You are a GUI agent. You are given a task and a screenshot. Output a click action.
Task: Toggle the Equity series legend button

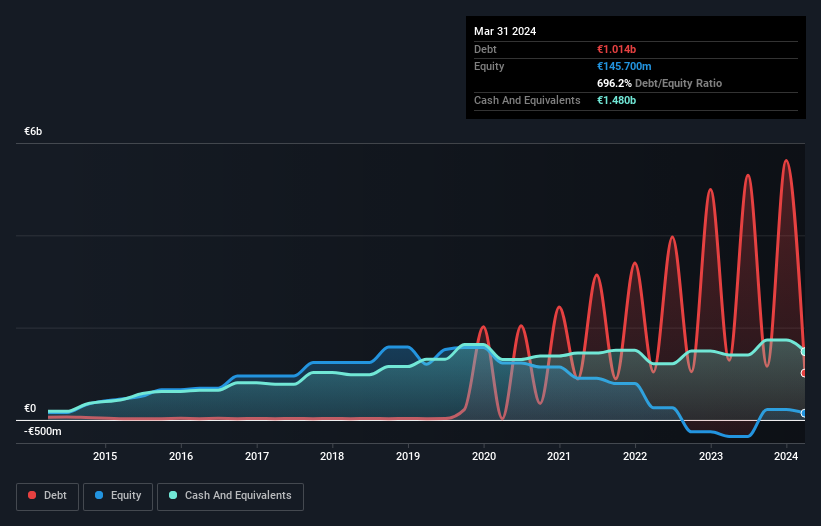(118, 496)
